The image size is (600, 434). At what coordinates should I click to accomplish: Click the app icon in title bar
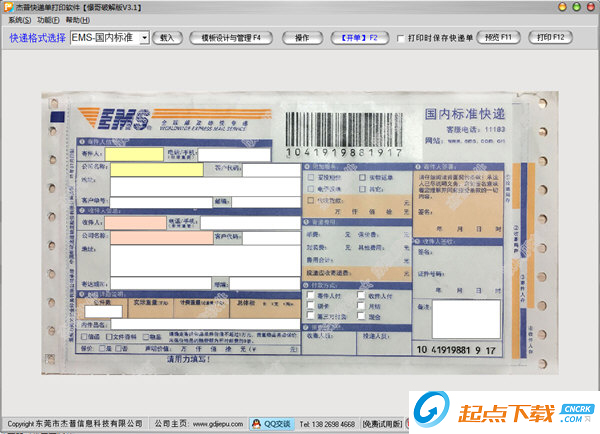(x=8, y=7)
